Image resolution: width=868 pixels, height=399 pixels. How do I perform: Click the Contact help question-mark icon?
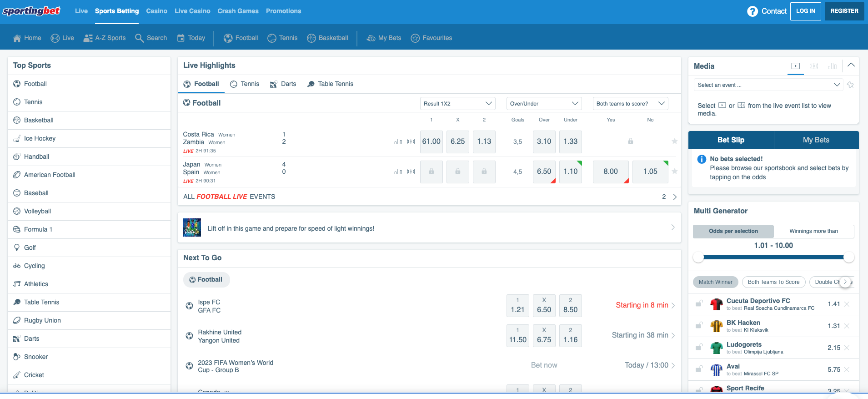[752, 11]
